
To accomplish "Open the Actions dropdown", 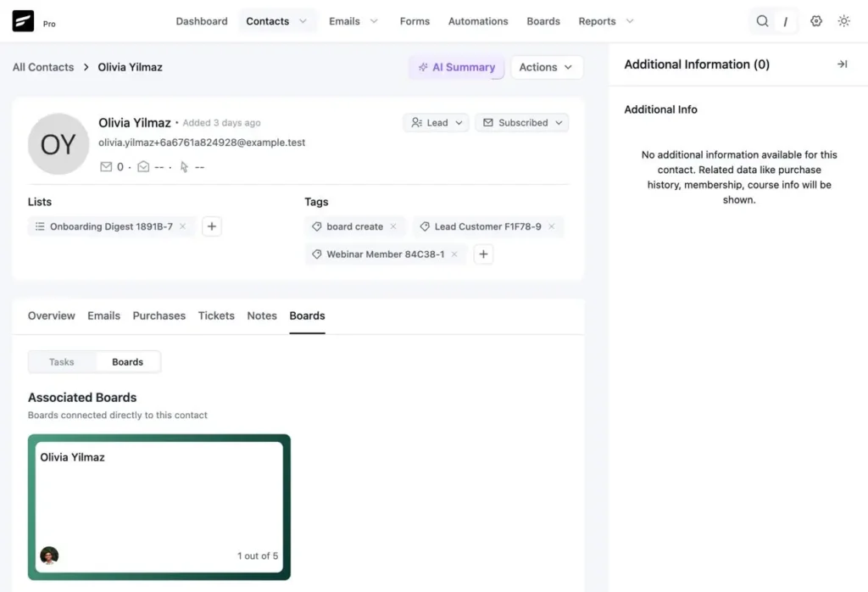I will click(x=547, y=67).
